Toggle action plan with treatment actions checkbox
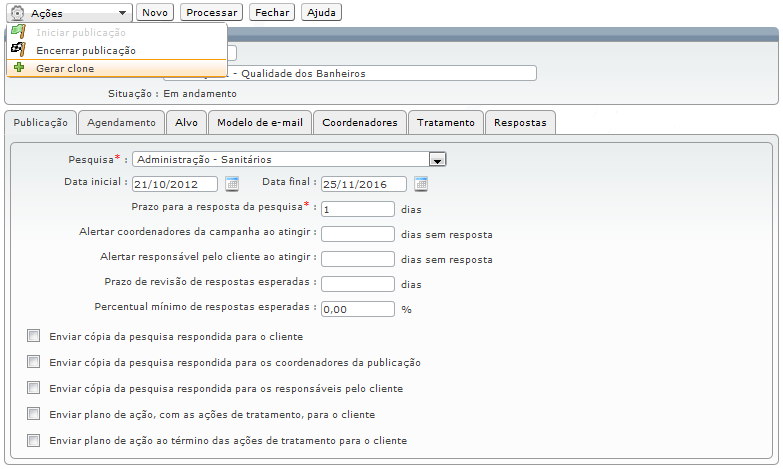 tap(34, 414)
